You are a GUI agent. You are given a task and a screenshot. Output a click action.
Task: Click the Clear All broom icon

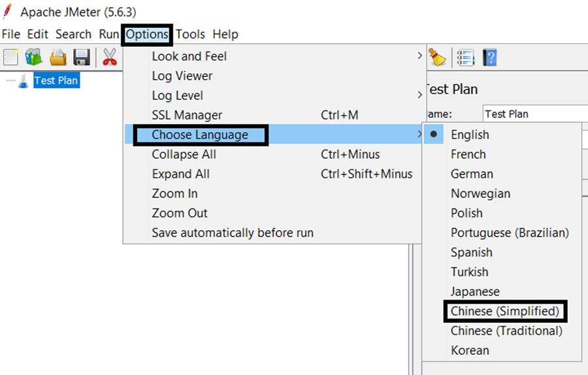437,57
